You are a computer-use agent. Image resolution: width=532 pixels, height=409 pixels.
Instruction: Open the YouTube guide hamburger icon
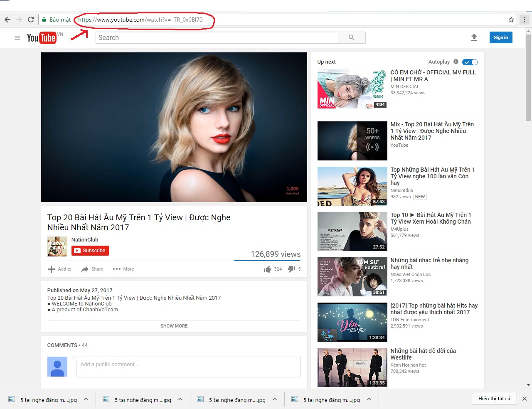17,37
